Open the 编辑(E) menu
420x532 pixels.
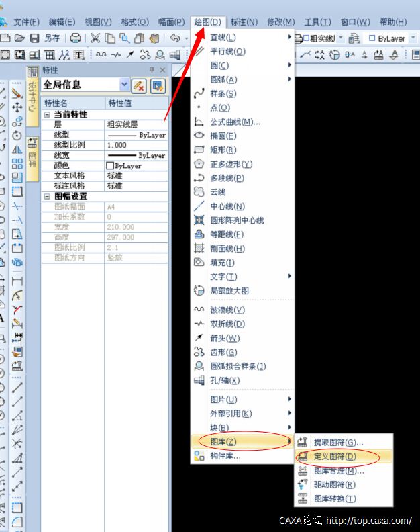tap(62, 22)
